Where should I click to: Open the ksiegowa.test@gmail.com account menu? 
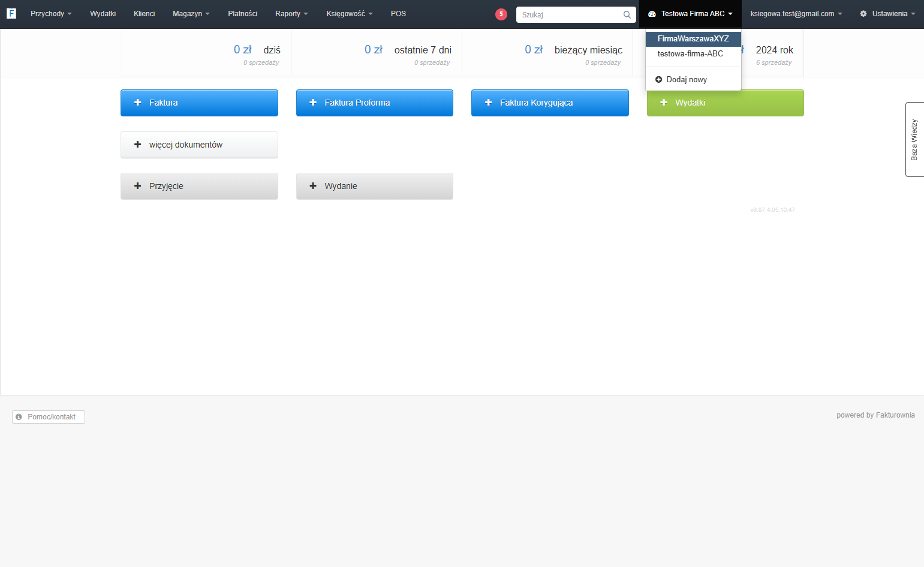coord(796,13)
